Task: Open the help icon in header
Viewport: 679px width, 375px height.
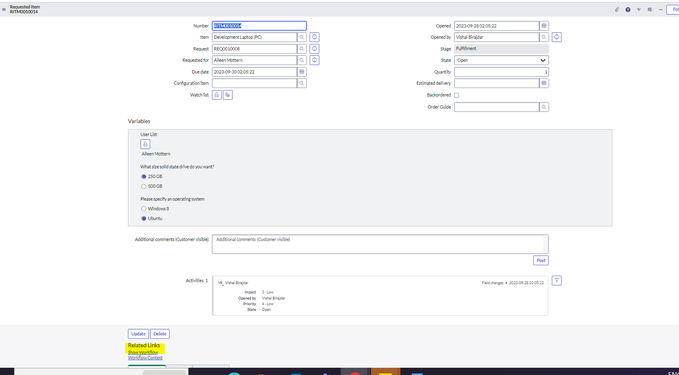Action: tap(627, 10)
